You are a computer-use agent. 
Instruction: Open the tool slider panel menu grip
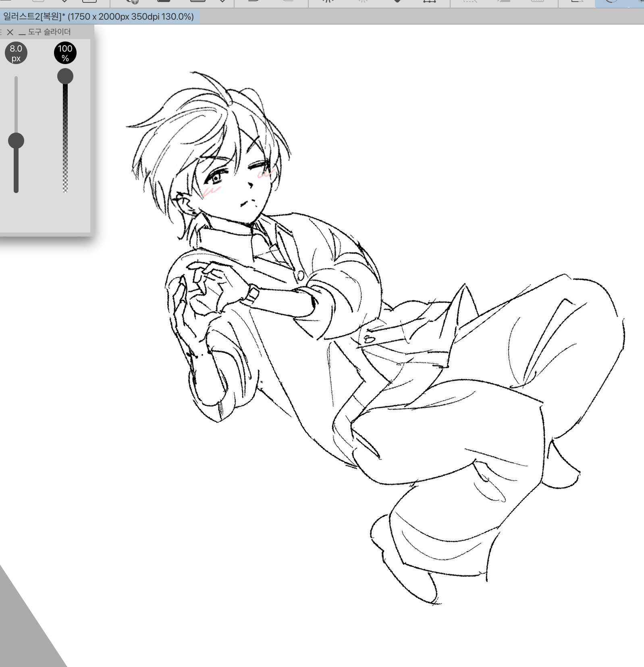pyautogui.click(x=1, y=32)
